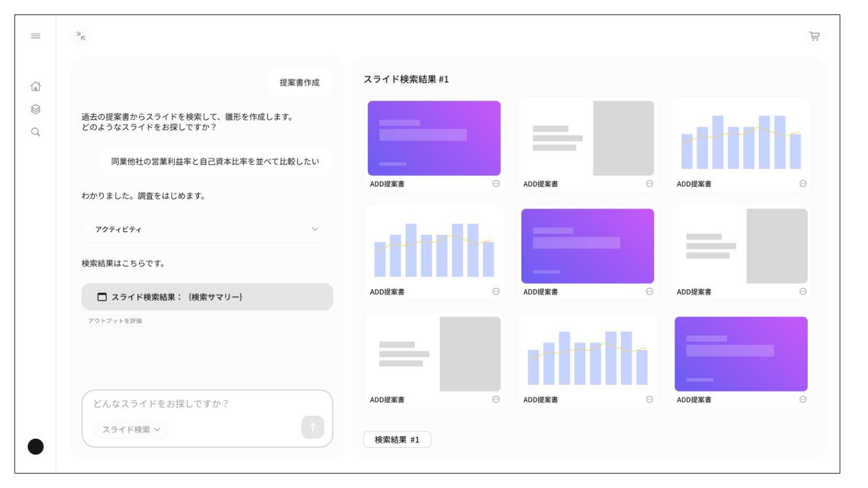Open the black user avatar circle

click(36, 446)
